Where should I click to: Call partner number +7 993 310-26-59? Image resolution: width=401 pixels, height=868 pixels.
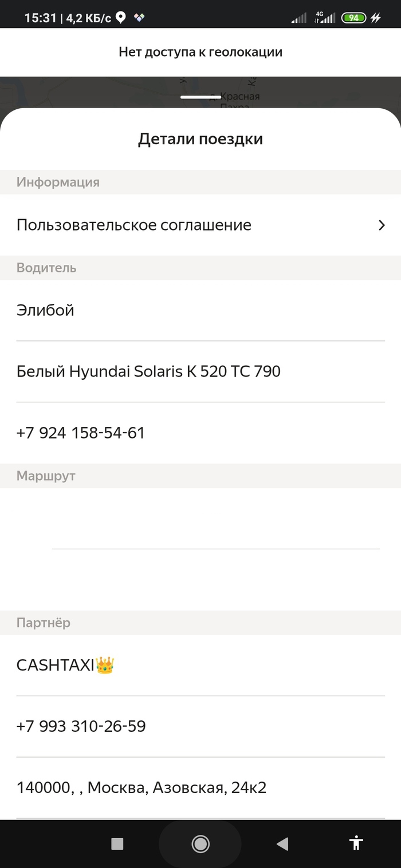81,726
